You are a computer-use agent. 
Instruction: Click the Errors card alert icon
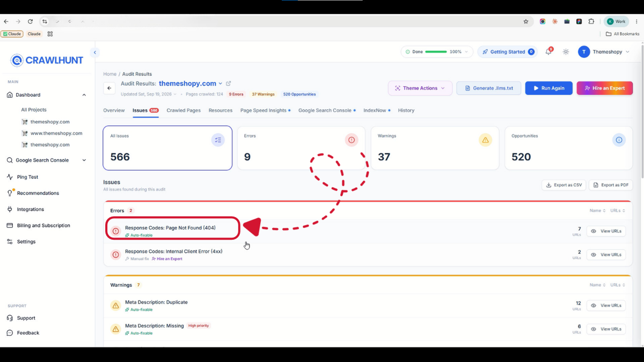pyautogui.click(x=352, y=140)
